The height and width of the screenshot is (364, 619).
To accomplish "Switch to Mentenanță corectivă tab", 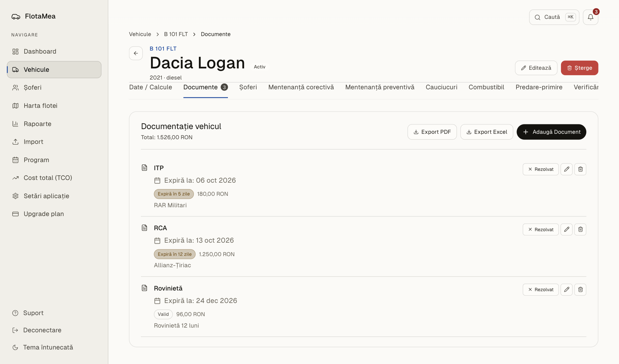I will (301, 87).
